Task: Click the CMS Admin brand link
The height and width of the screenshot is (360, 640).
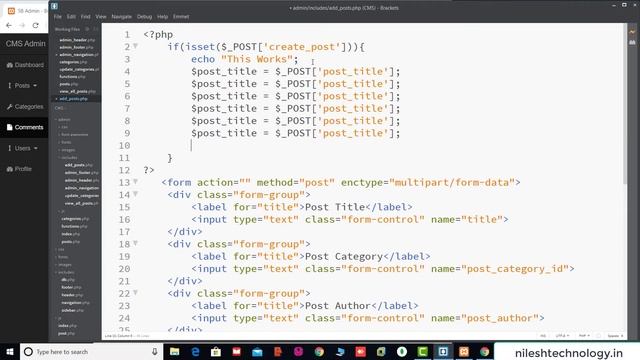Action: [25, 44]
